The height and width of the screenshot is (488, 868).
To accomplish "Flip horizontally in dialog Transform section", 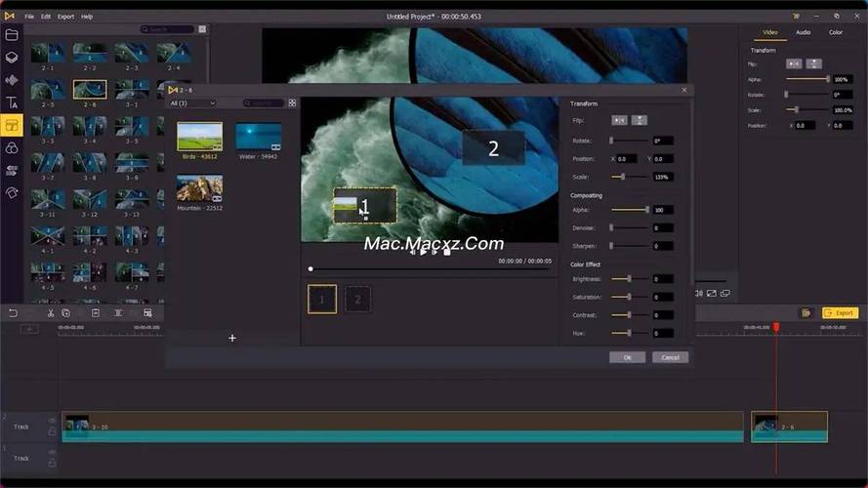I will tap(619, 120).
